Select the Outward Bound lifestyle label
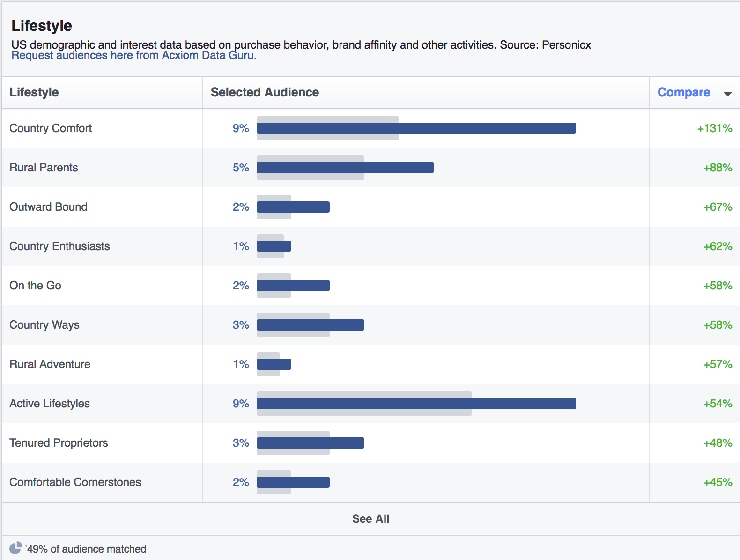The image size is (740, 560). (x=48, y=207)
